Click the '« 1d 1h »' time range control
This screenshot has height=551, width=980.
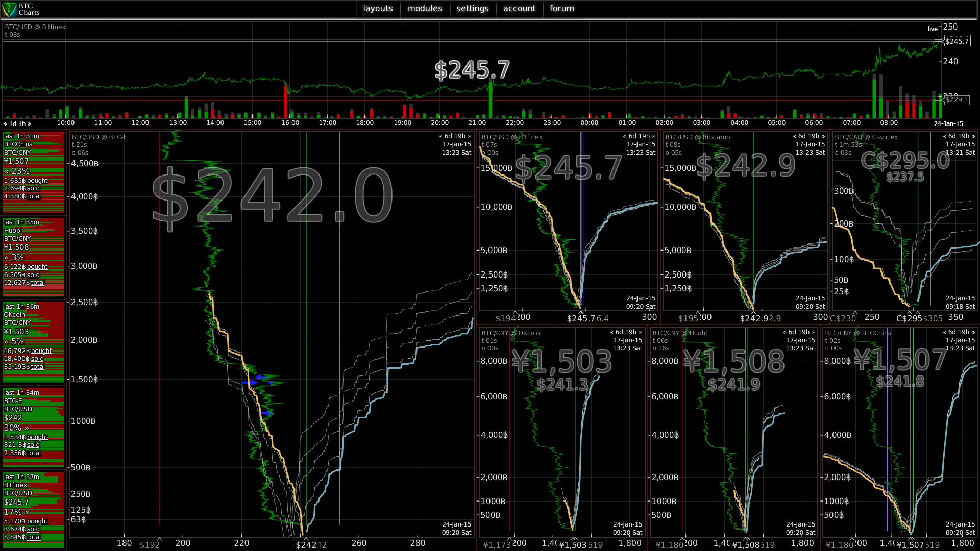[x=17, y=124]
